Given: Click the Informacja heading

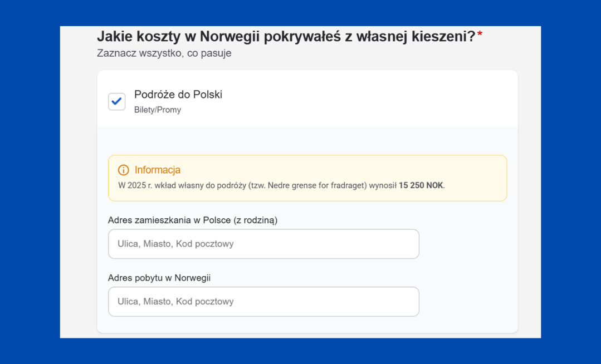Looking at the screenshot, I should point(158,170).
